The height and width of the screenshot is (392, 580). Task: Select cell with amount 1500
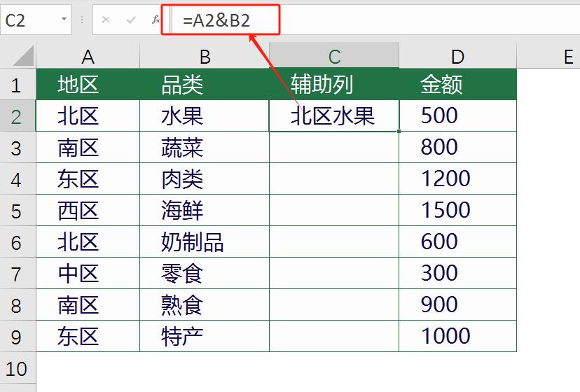pos(457,211)
